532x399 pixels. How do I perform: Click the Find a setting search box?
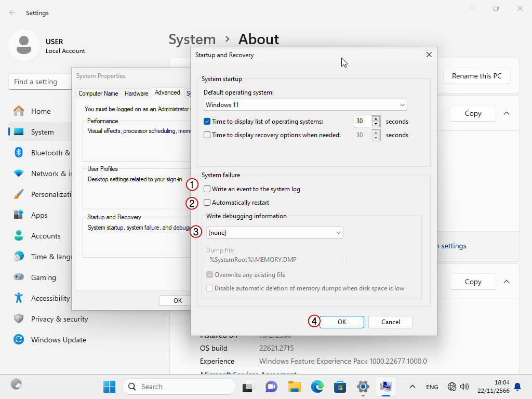pyautogui.click(x=40, y=82)
